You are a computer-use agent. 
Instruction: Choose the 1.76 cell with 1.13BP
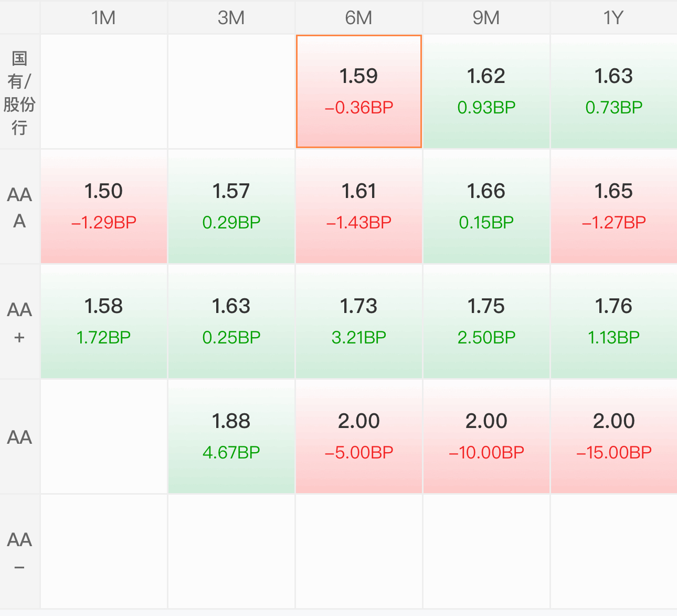point(613,321)
